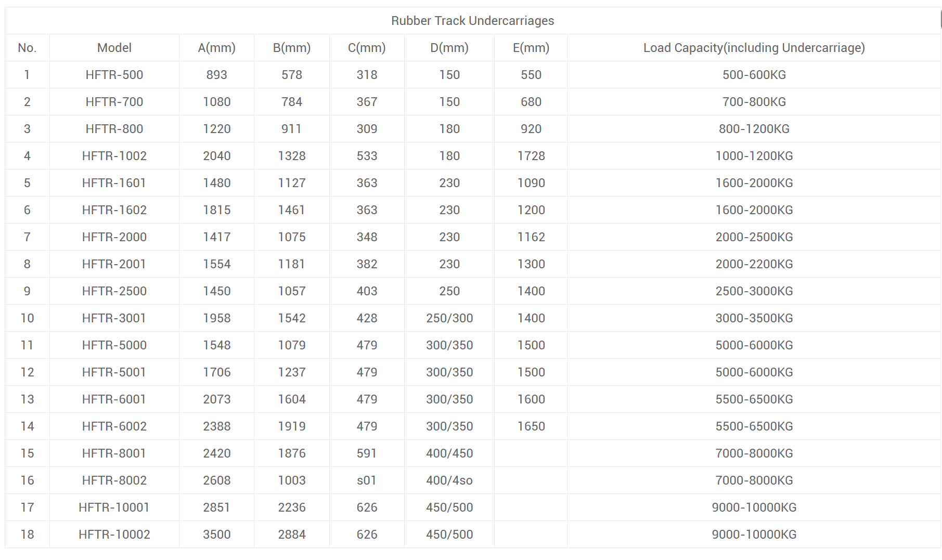This screenshot has width=942, height=560.
Task: Click the HFTR-8001 model cell
Action: click(x=114, y=453)
